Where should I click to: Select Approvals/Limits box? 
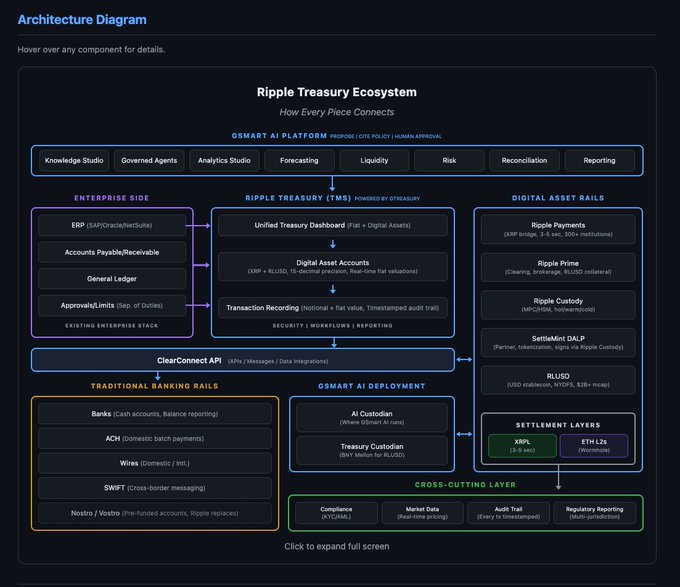tap(112, 306)
